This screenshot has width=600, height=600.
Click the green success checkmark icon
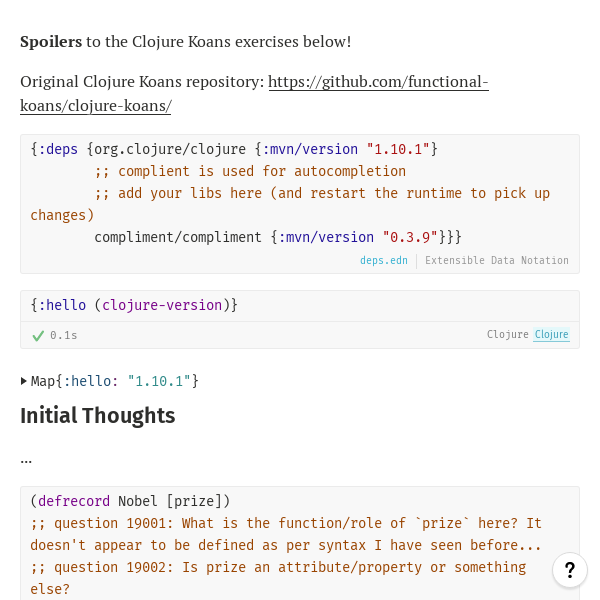[x=38, y=335]
